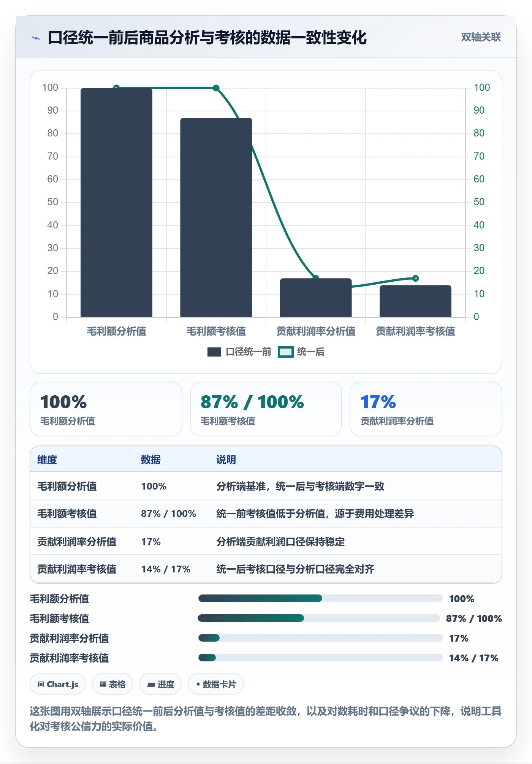The image size is (532, 764).
Task: Click the 毛利额考核值 progress bar
Action: pyautogui.click(x=319, y=618)
